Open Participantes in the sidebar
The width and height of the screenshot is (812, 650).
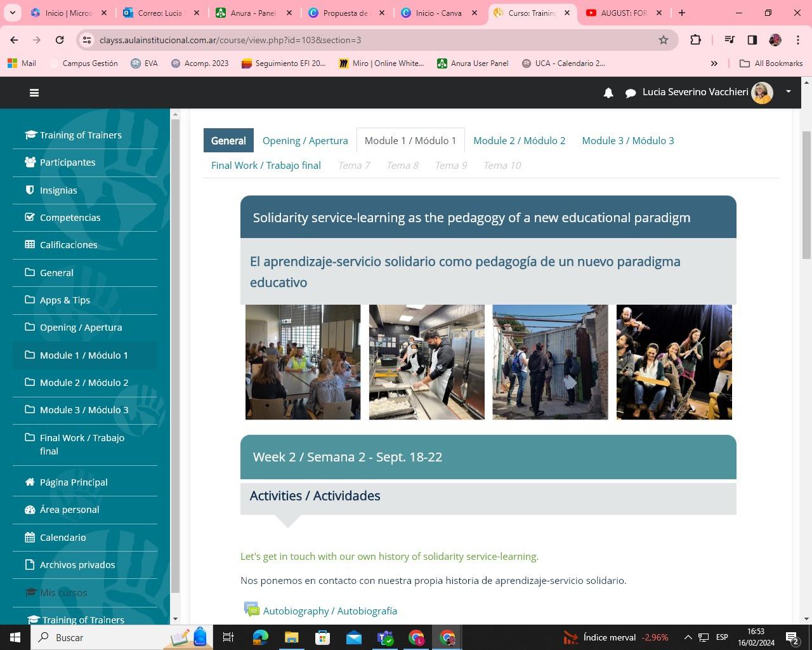pyautogui.click(x=67, y=162)
